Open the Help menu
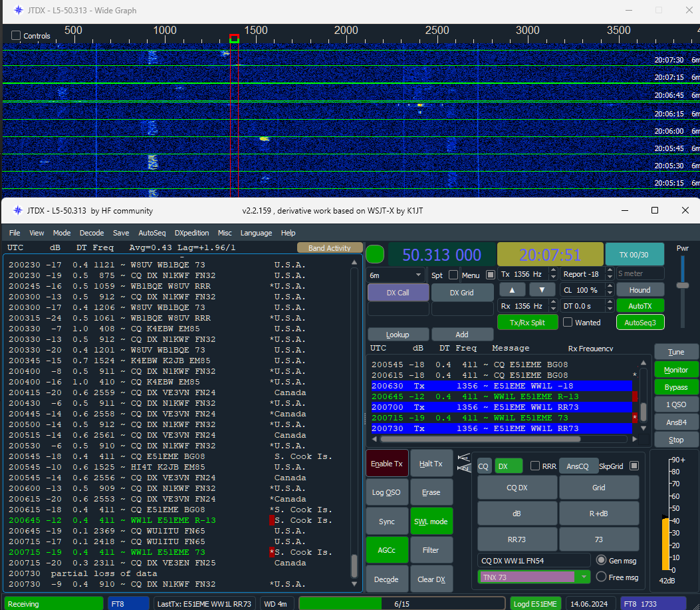This screenshot has width=700, height=610. [288, 233]
